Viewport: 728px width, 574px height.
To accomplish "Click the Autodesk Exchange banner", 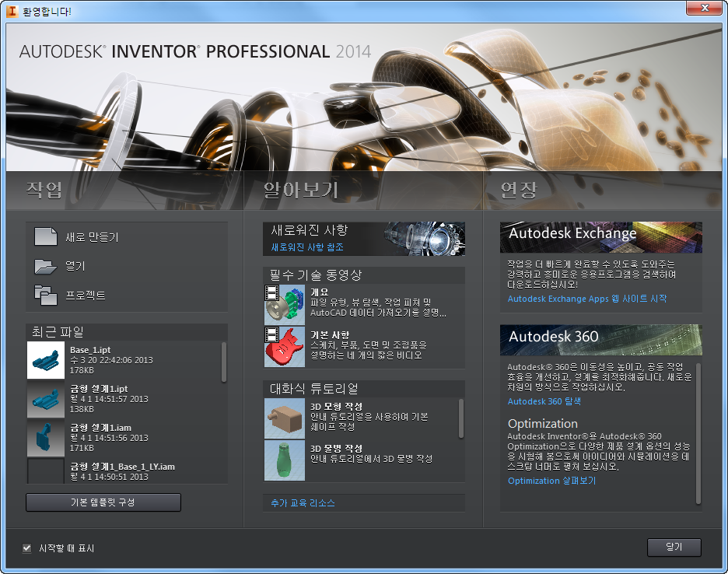I will point(600,237).
